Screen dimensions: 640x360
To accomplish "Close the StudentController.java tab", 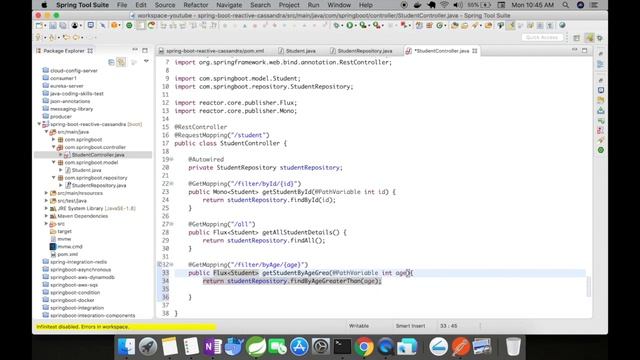I will tap(475, 51).
